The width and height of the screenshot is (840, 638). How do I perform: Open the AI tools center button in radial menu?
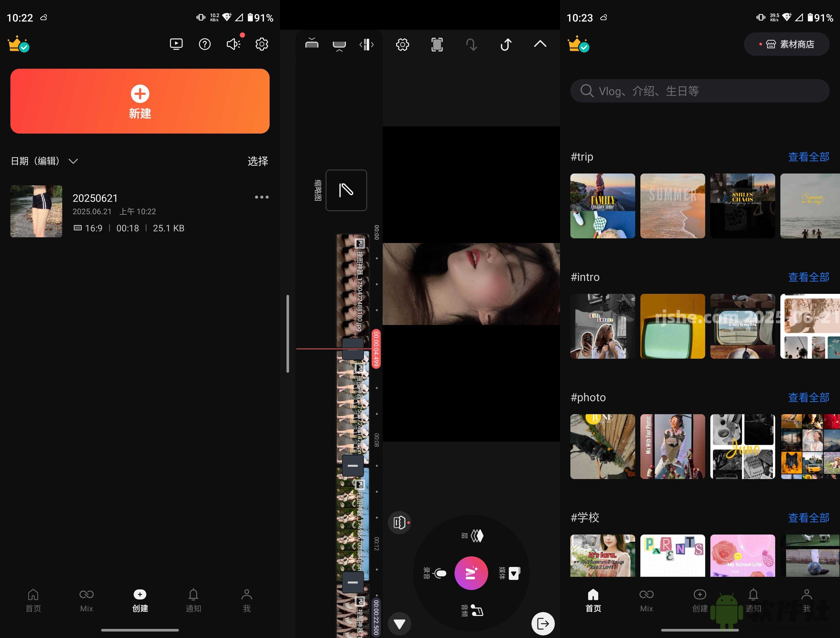click(471, 573)
